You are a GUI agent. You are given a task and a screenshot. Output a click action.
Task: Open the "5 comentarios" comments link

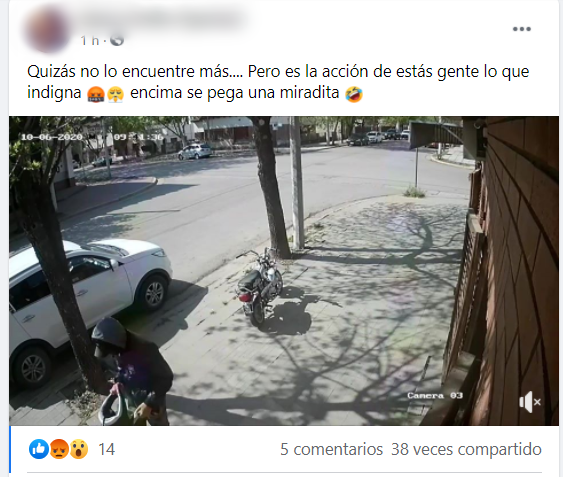tap(331, 449)
